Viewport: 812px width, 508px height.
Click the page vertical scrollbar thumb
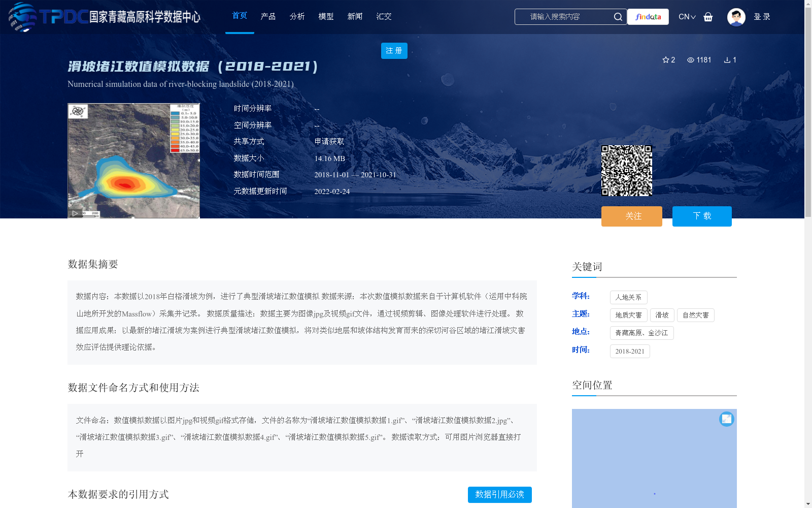click(x=808, y=113)
